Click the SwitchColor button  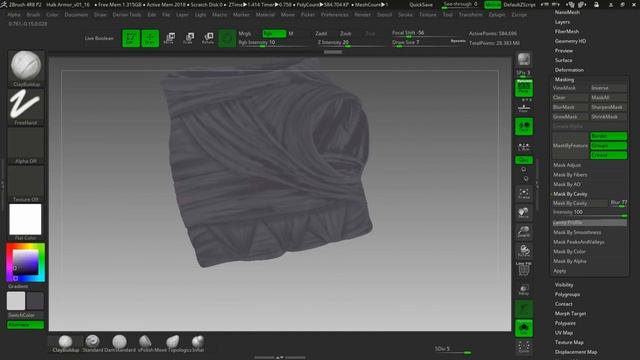[25, 315]
